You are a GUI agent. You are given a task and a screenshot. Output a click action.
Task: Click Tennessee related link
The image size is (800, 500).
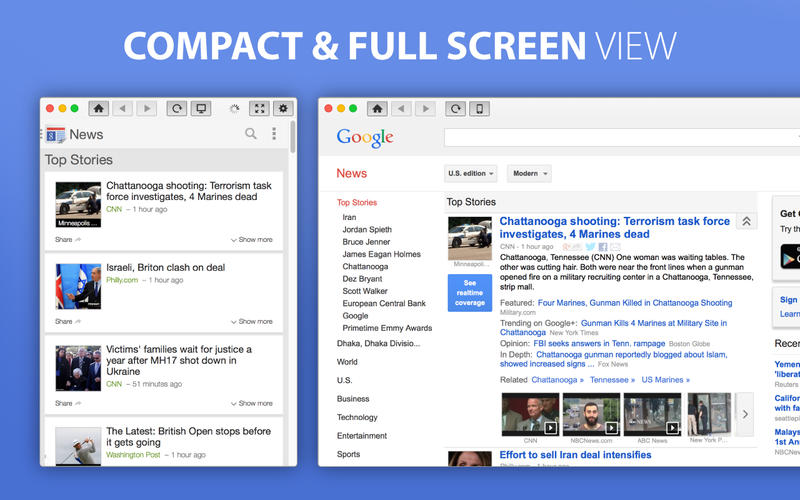point(612,380)
